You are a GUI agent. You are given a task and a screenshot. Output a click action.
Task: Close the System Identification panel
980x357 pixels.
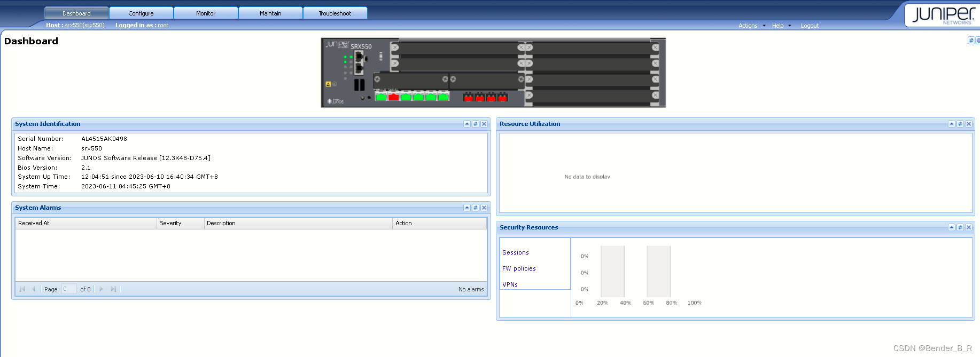coord(484,124)
